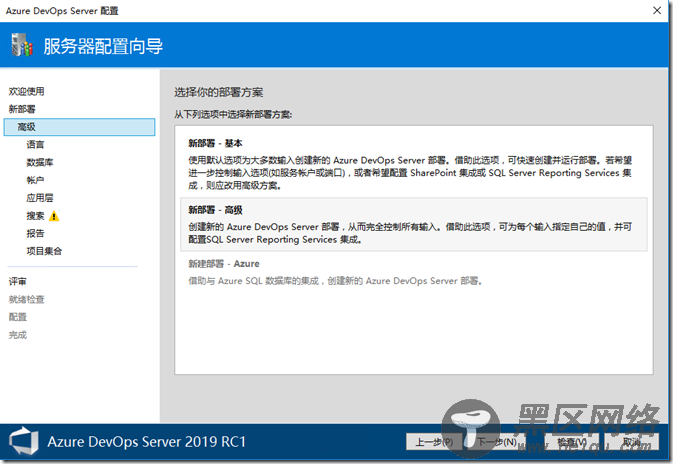The image size is (673, 464).
Task: Click the disabled 完成 sidebar step
Action: click(18, 335)
